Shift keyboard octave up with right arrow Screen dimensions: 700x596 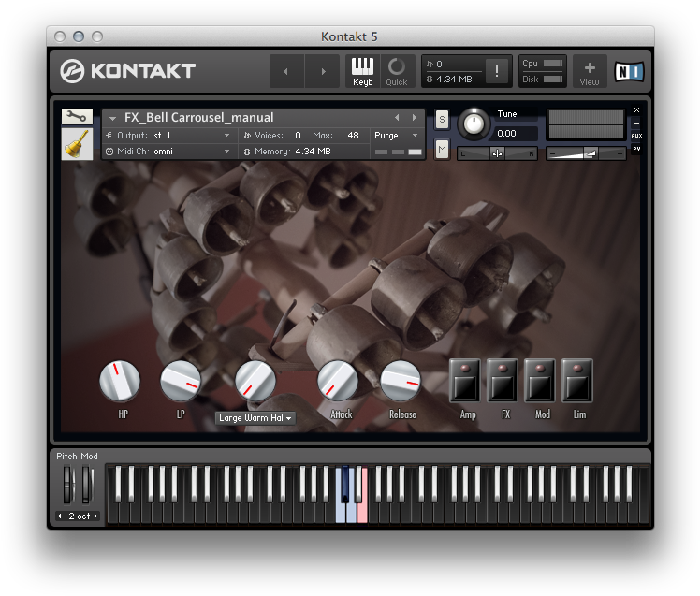(95, 516)
